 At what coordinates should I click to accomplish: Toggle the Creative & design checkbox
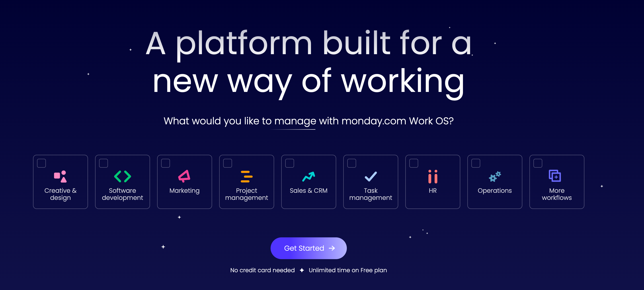(x=41, y=162)
